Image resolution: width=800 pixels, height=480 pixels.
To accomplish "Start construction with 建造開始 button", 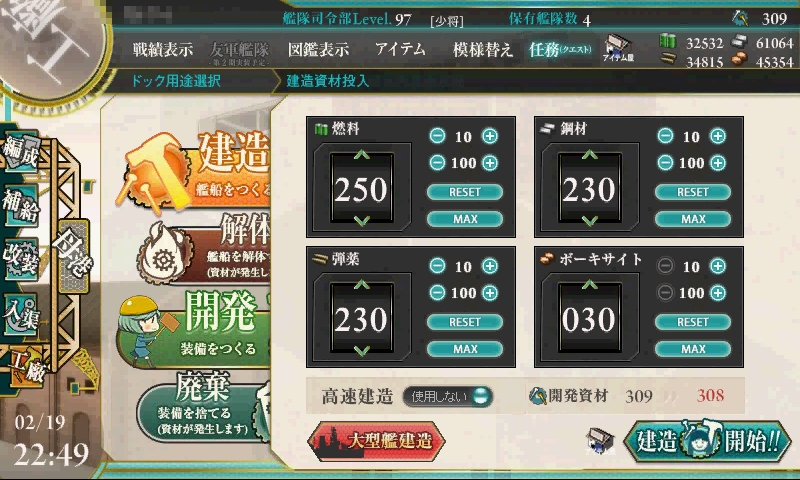I will click(707, 440).
